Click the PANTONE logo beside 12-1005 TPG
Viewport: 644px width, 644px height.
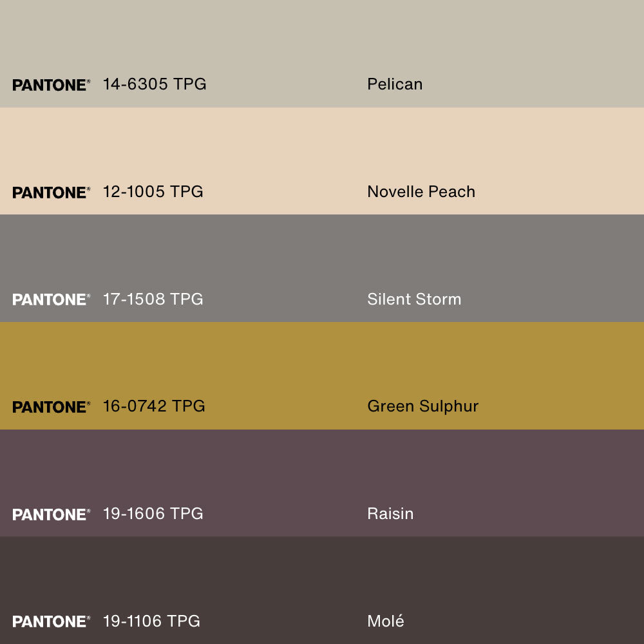51,193
